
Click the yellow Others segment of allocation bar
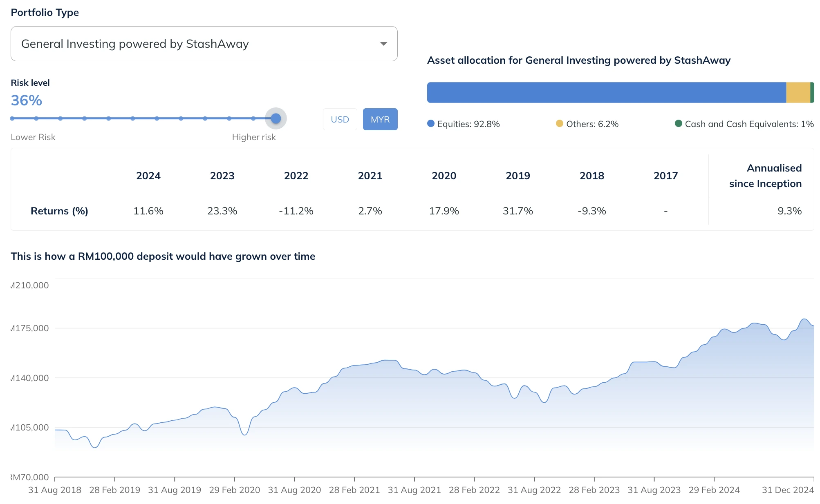798,92
